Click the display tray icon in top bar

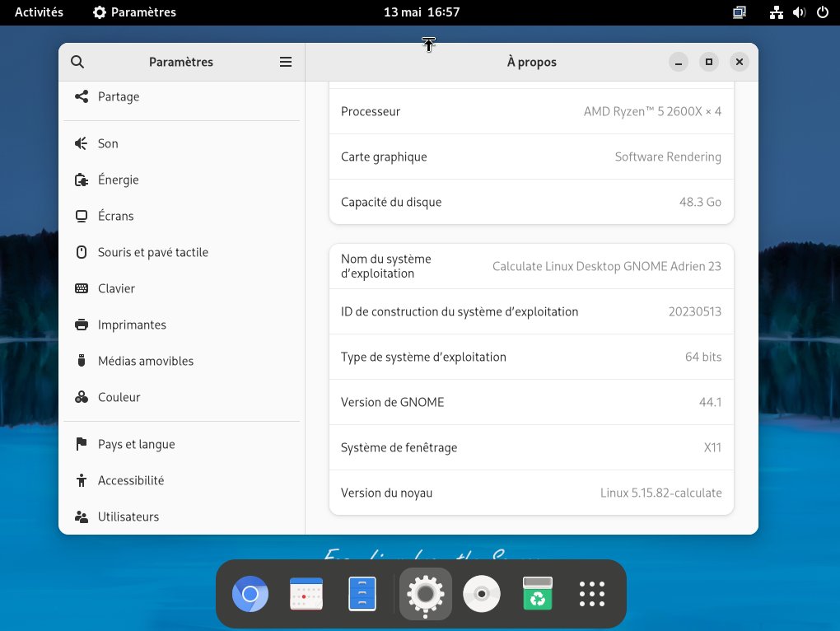point(740,12)
